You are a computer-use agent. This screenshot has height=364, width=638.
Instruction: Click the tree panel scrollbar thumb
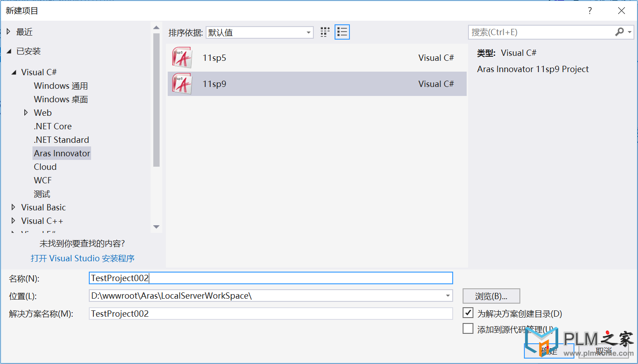pos(156,100)
